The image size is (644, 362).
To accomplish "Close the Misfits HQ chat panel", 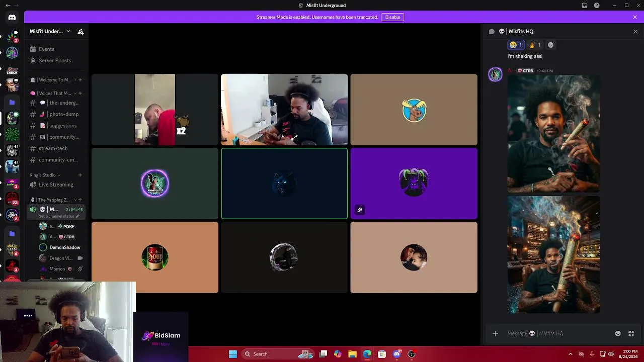I will click(635, 31).
